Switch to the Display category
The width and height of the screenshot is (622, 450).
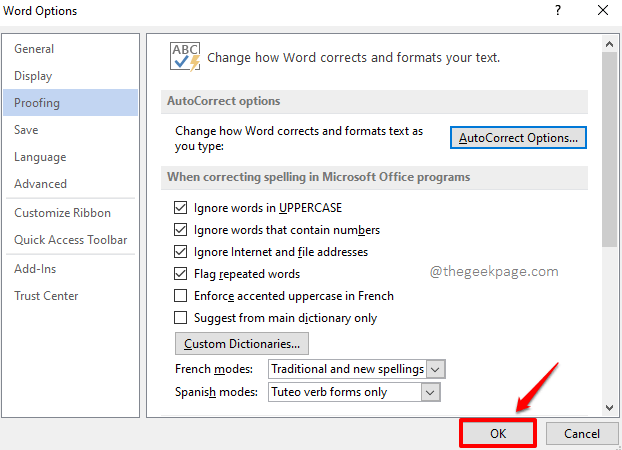33,76
